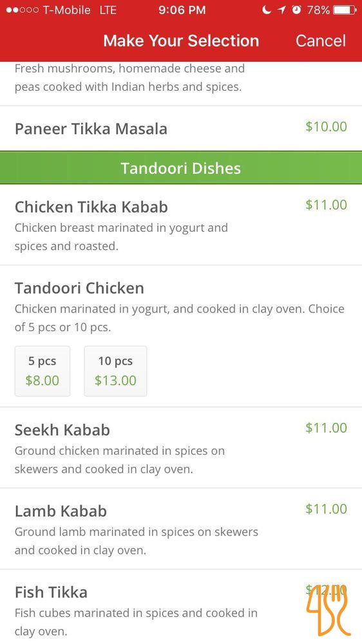Select Paneer Tikka Masala item
The width and height of the screenshot is (362, 644).
[x=181, y=129]
